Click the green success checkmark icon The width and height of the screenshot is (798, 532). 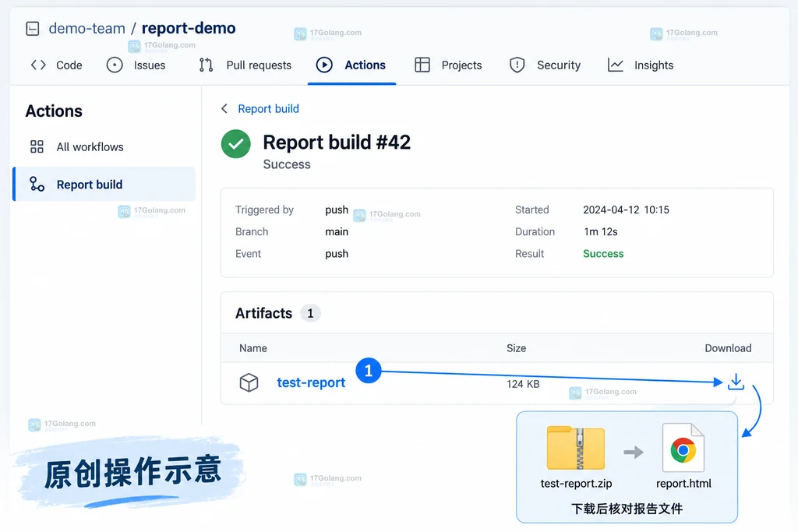coord(235,144)
